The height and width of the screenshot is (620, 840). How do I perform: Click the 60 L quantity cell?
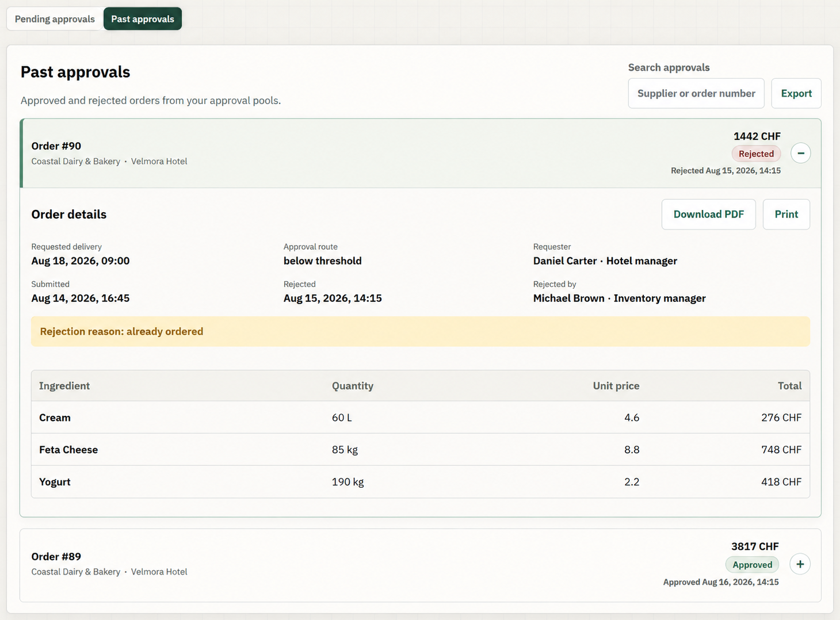pos(342,418)
